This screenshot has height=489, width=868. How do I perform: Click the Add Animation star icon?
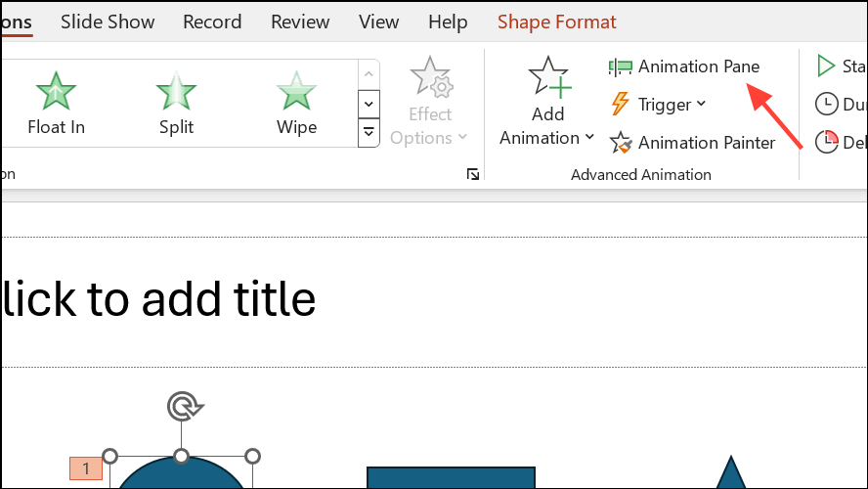coord(548,77)
